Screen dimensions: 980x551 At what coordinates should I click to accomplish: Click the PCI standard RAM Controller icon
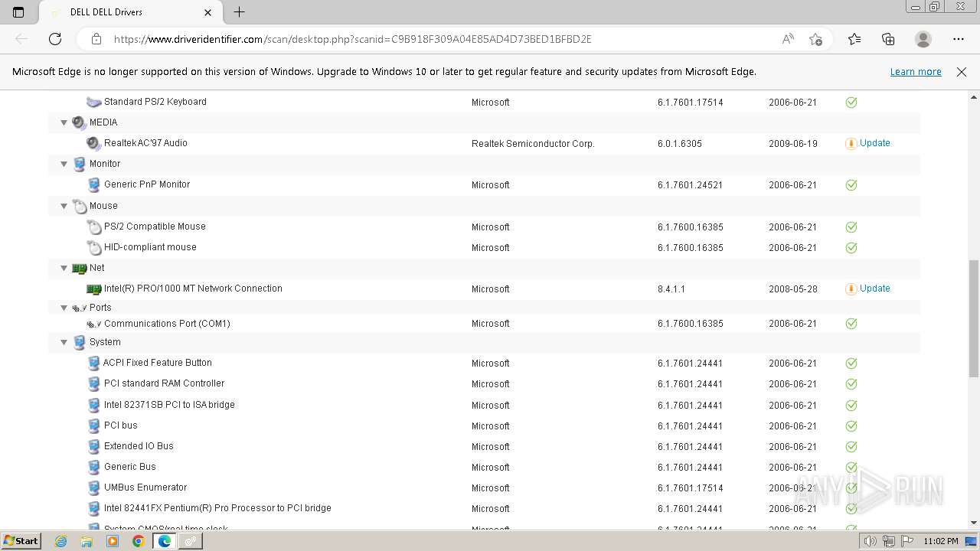point(93,383)
